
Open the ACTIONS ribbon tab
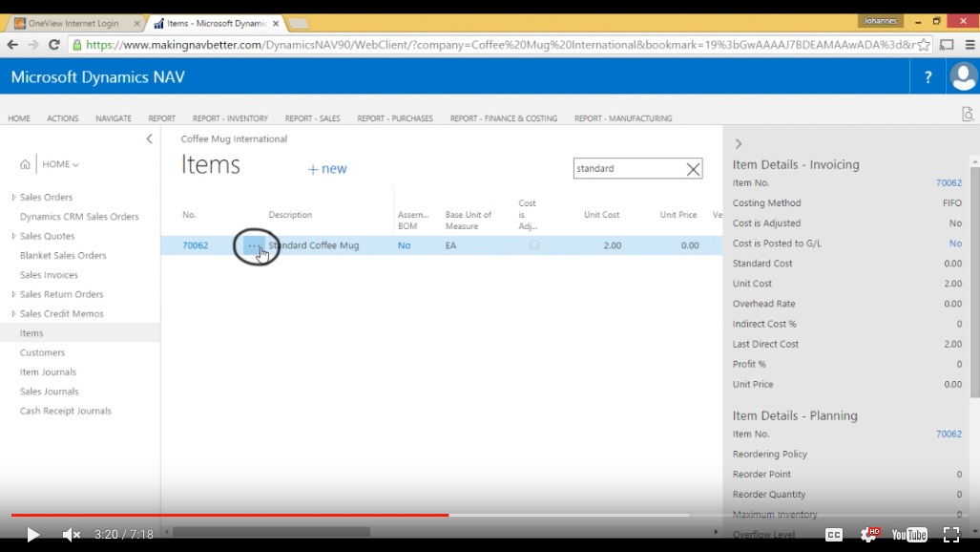coord(62,118)
